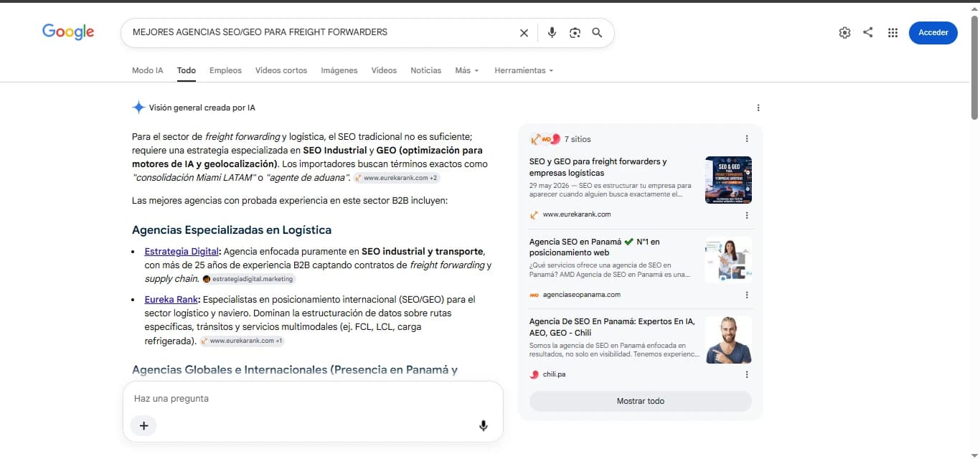Open Agencia SEO en Panamá N°1 result
Screen dimensions: 980x459
point(595,247)
